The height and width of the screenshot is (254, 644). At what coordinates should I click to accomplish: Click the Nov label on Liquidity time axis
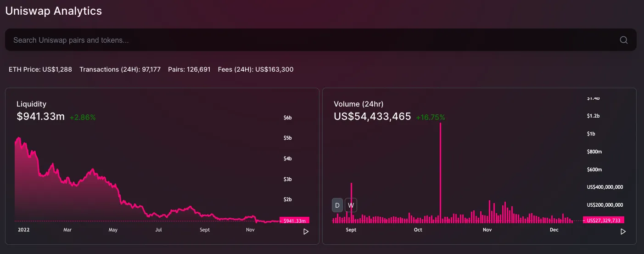tap(250, 230)
